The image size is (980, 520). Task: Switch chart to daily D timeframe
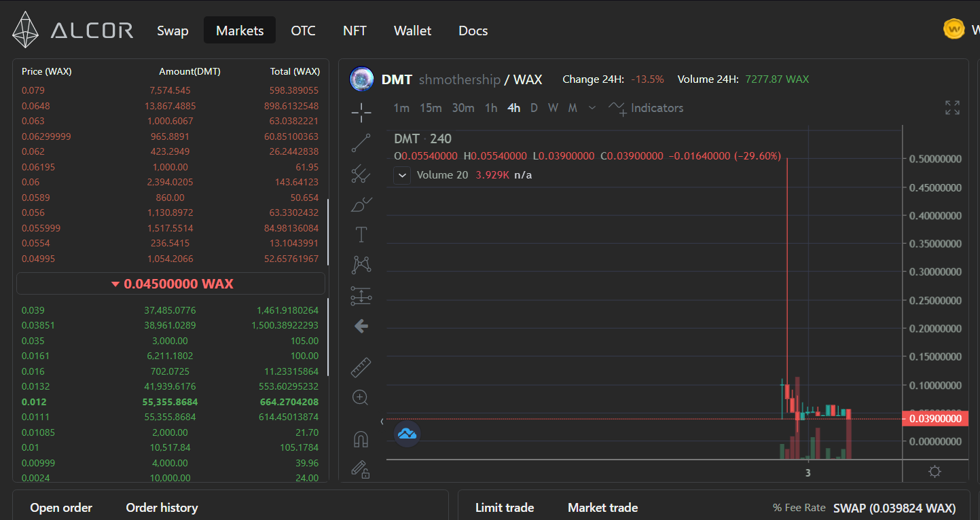[x=534, y=108]
